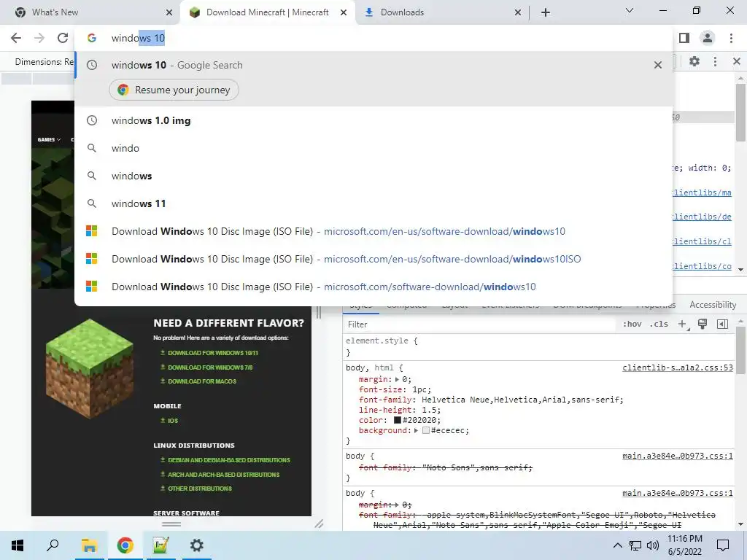This screenshot has width=747, height=560.
Task: Open the volume speaker icon in system tray
Action: point(653,545)
